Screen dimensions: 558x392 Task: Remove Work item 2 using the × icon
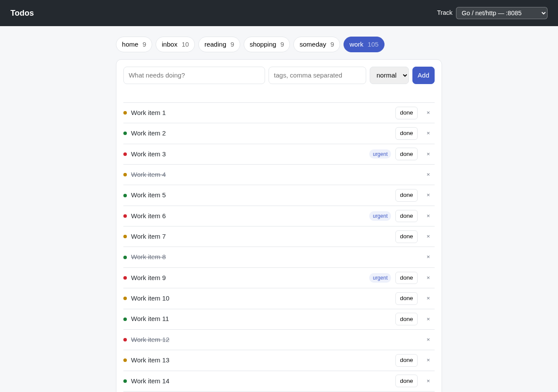click(428, 133)
